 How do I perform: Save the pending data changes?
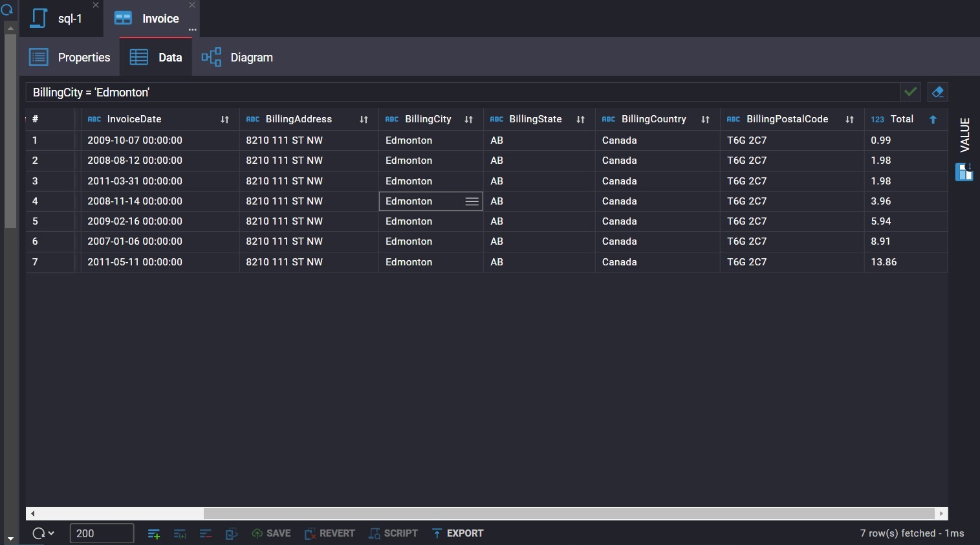click(271, 533)
